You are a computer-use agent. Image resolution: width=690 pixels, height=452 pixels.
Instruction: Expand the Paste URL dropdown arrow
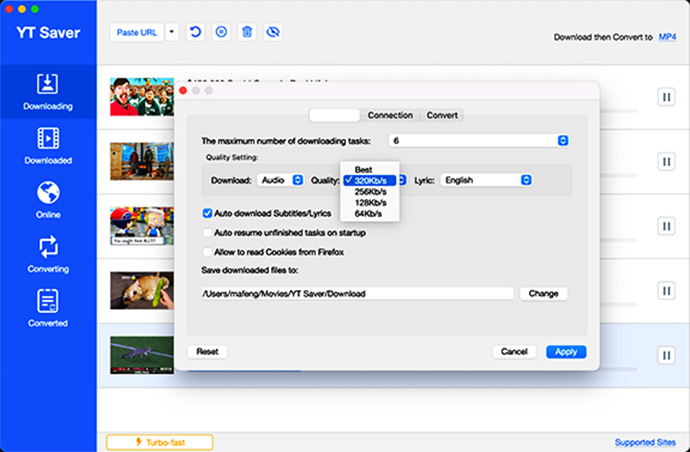172,32
